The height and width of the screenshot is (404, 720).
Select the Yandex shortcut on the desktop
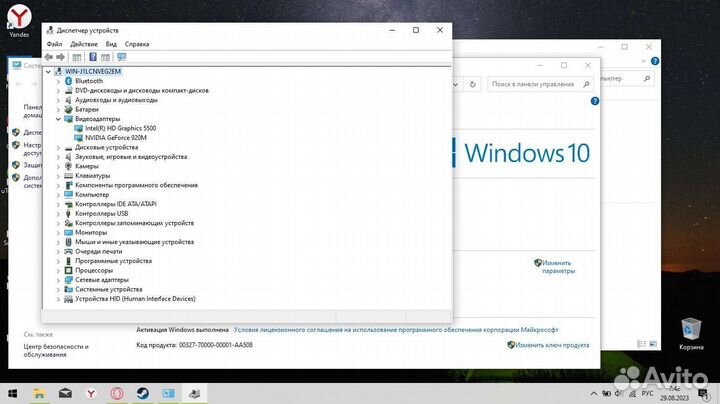[x=20, y=17]
